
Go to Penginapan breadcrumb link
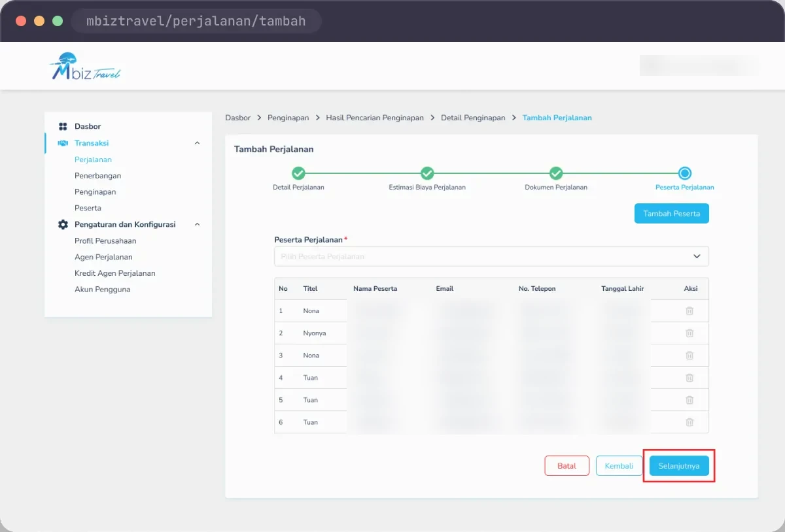(x=288, y=118)
